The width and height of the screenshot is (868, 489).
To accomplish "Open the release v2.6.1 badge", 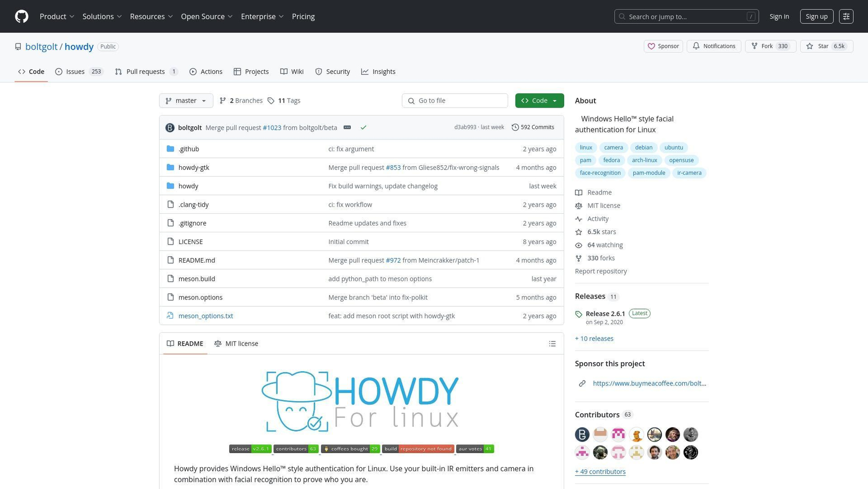I will click(x=250, y=449).
